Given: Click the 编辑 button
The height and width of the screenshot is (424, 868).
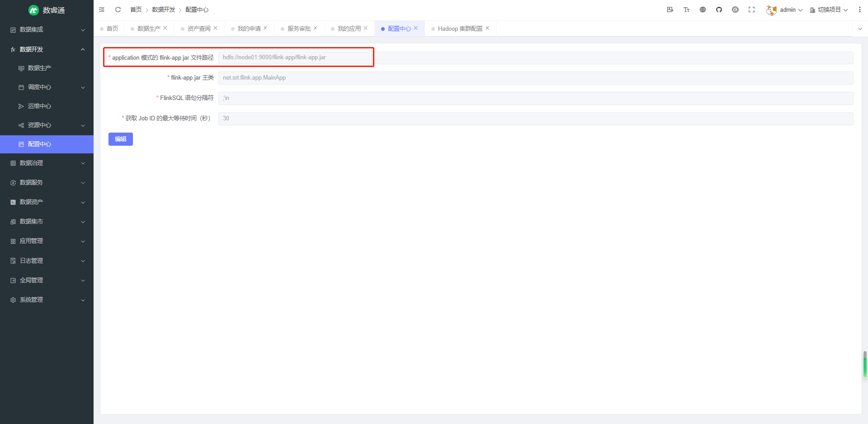Looking at the screenshot, I should point(121,139).
